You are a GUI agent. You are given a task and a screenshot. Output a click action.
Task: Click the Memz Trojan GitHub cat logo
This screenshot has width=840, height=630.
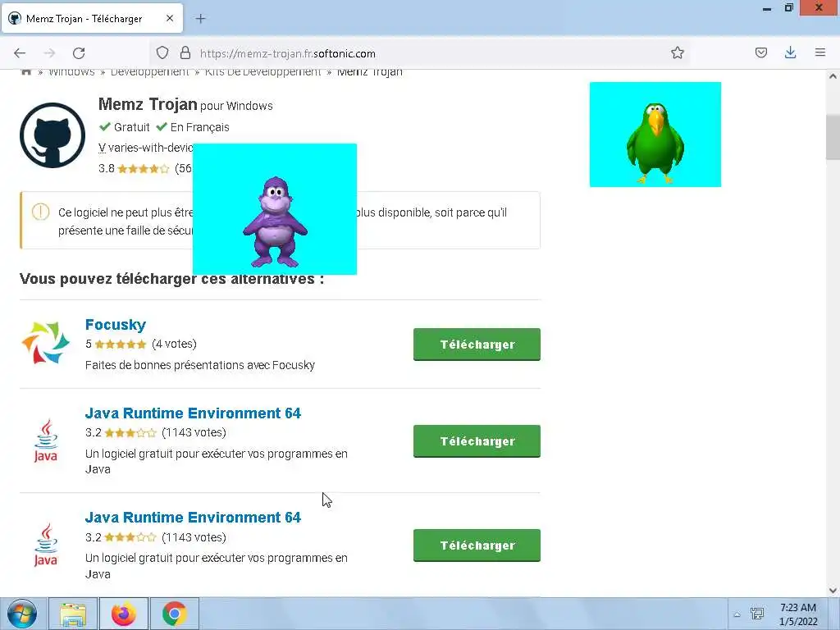52,135
